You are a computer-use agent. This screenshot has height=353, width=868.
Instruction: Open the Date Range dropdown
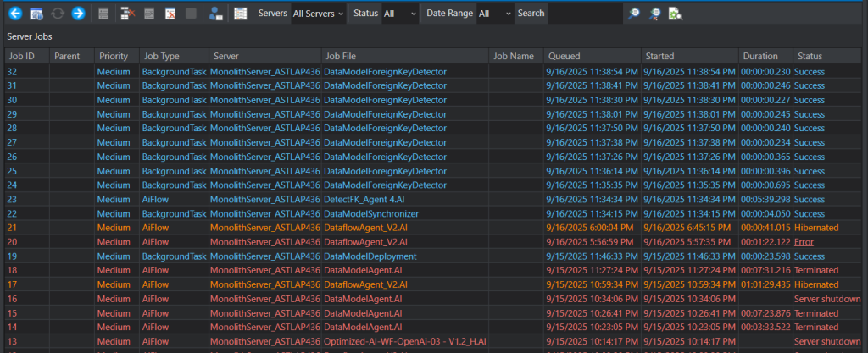[494, 14]
